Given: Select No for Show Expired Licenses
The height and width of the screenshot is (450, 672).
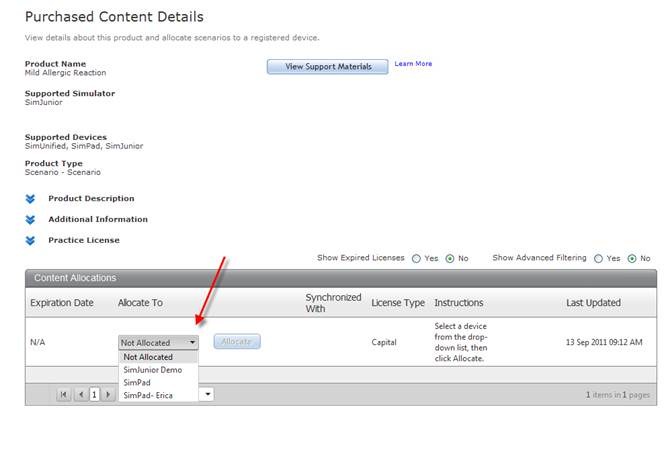Looking at the screenshot, I should point(449,258).
